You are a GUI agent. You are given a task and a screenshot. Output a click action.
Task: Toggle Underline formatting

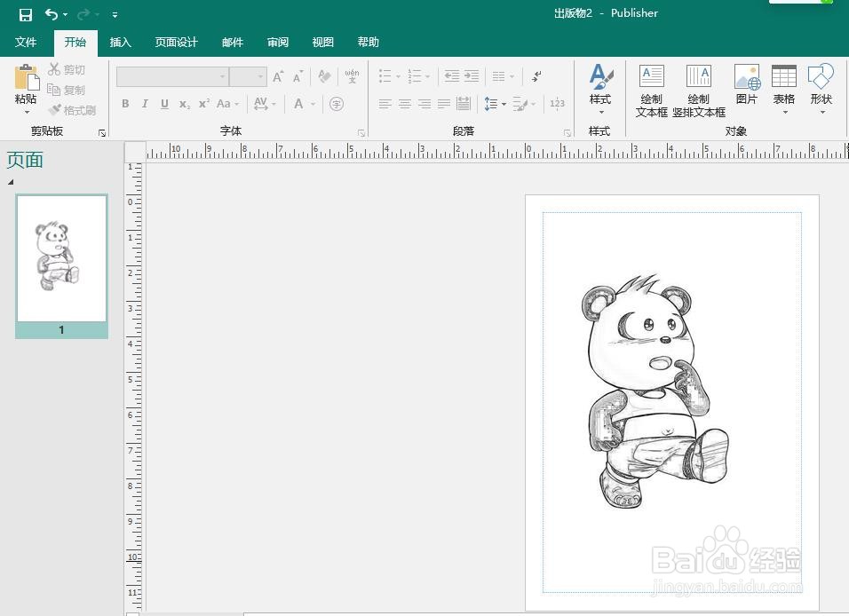point(164,103)
